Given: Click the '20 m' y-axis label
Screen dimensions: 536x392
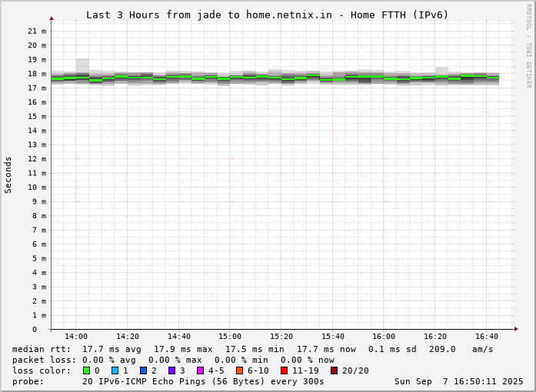Looking at the screenshot, I should (37, 45).
